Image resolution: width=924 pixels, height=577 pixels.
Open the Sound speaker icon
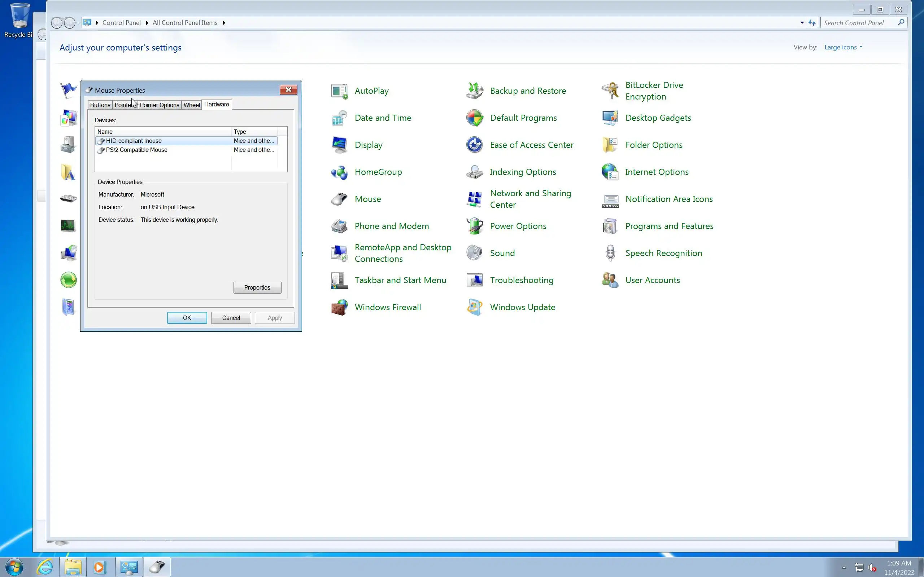[x=474, y=253]
